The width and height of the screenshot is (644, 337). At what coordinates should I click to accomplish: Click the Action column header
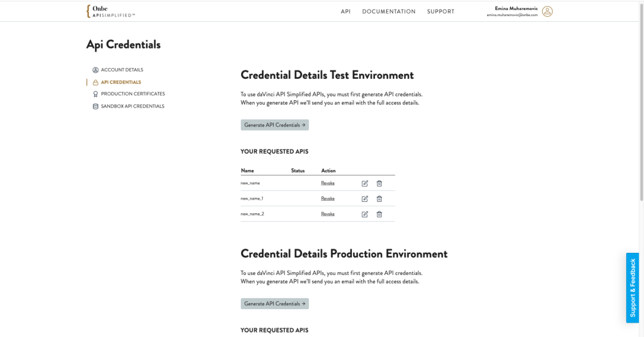pos(328,171)
